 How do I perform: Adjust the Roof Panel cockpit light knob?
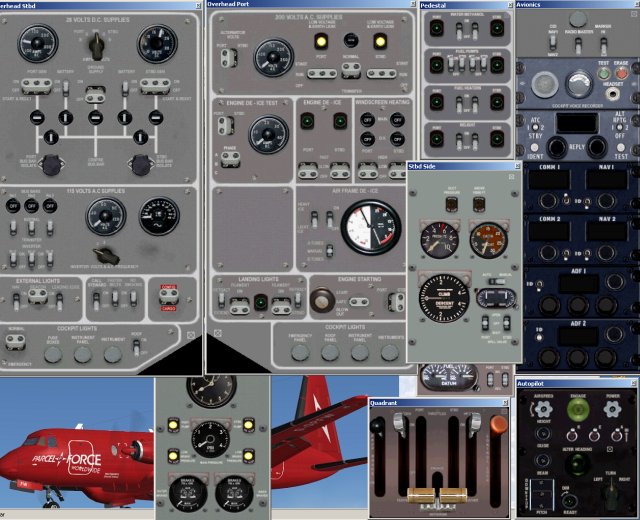(x=330, y=353)
